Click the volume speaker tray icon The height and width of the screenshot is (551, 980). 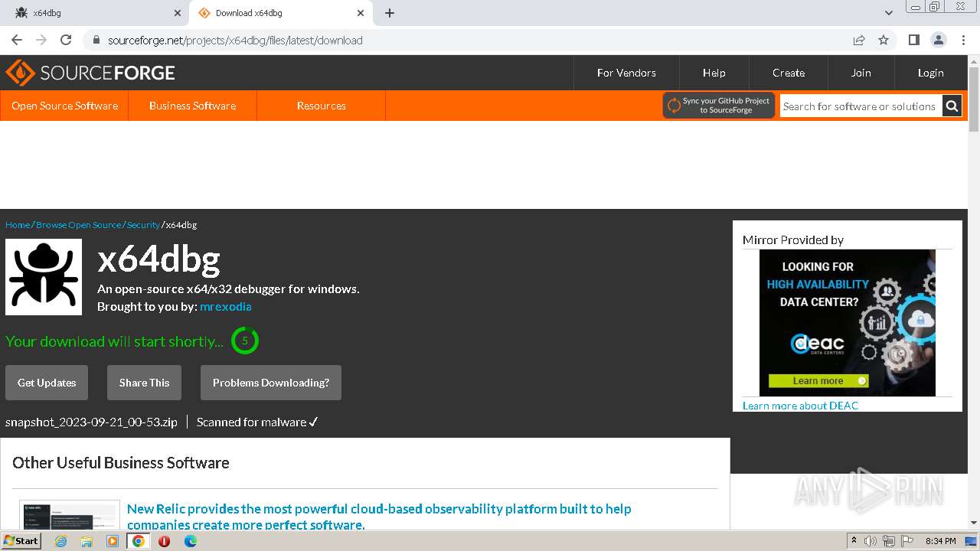(x=871, y=541)
